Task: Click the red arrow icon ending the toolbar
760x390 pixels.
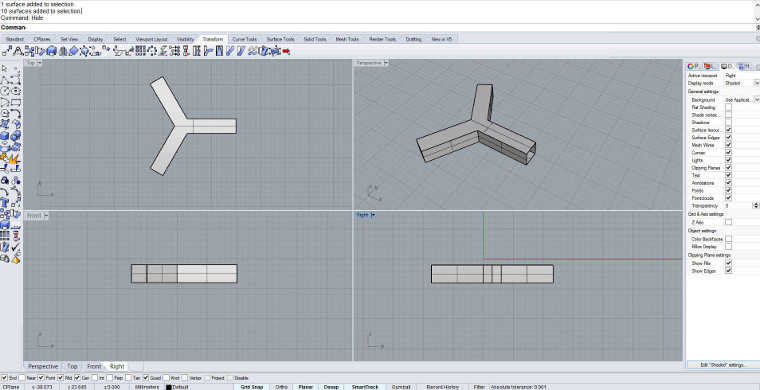Action: click(286, 51)
